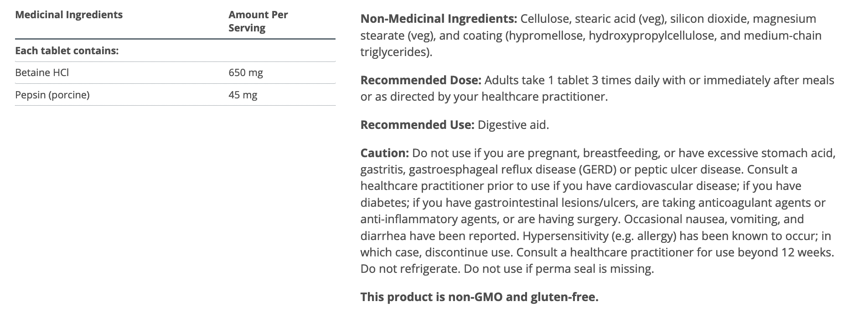
Task: Click the 'triglycerides).' text ending the ingredients
Action: point(396,52)
